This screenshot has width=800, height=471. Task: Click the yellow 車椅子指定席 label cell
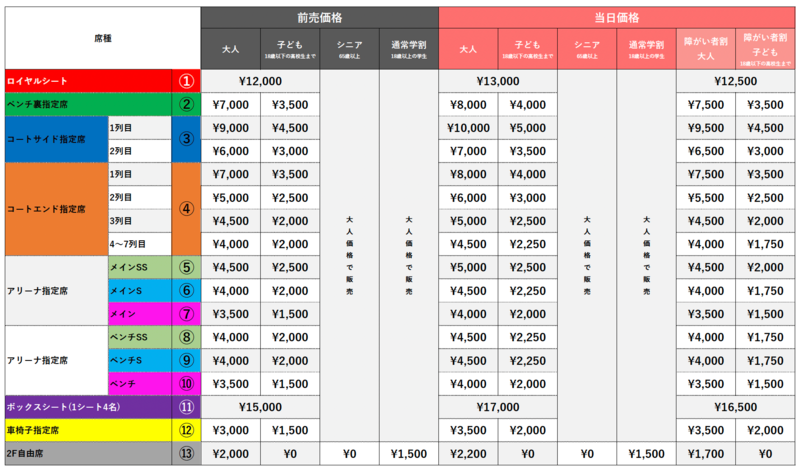click(x=87, y=431)
